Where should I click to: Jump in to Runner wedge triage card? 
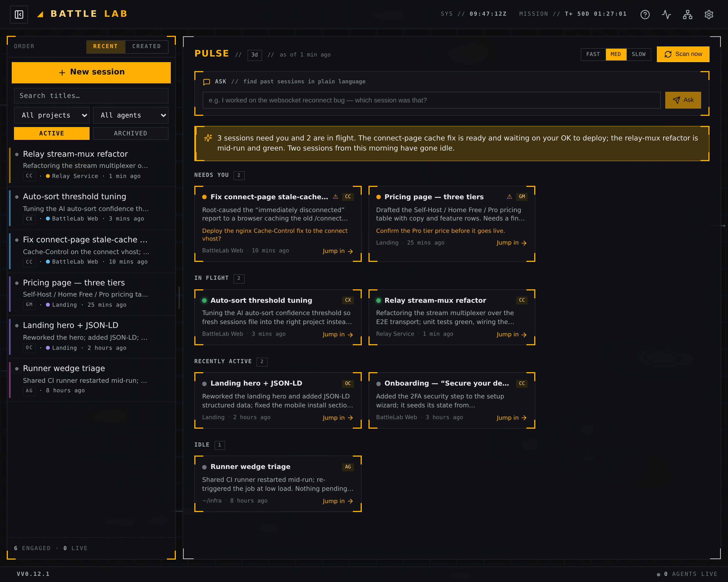(338, 501)
